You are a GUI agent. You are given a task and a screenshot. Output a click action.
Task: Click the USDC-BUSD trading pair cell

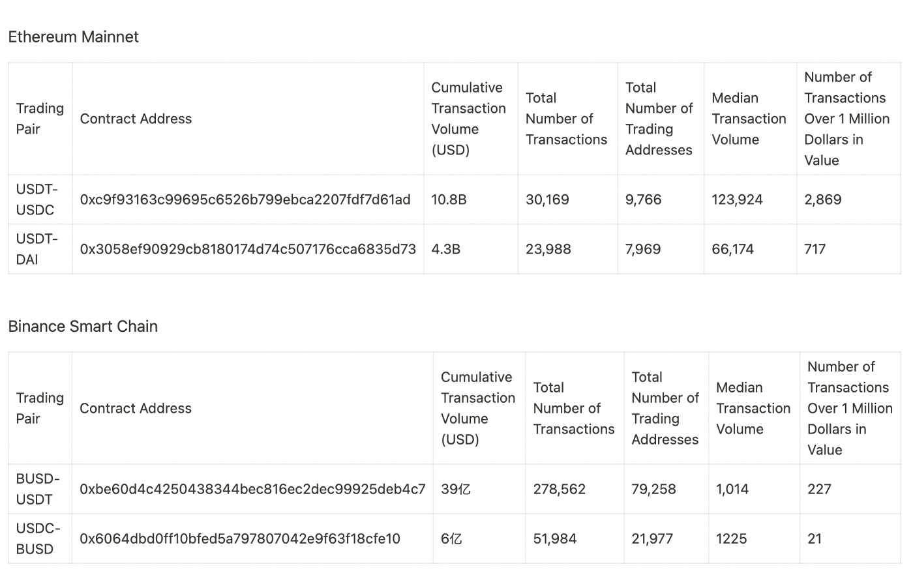pos(37,538)
